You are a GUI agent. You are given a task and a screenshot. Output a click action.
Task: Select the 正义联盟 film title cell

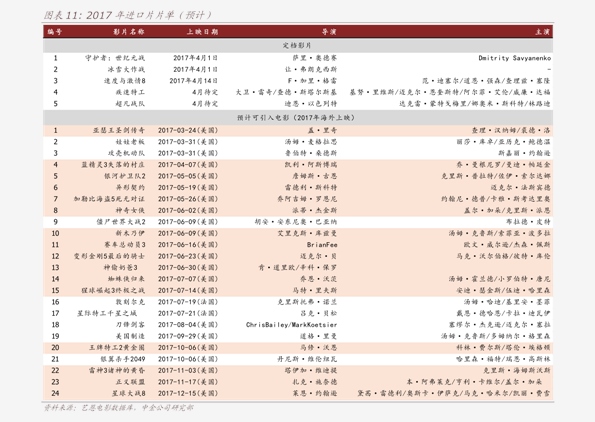[130, 382]
